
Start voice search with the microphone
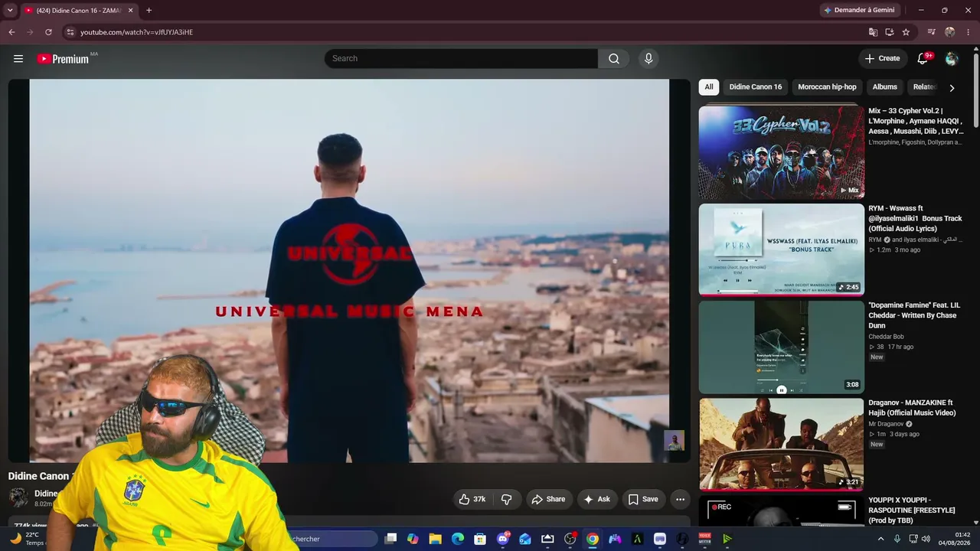(648, 59)
